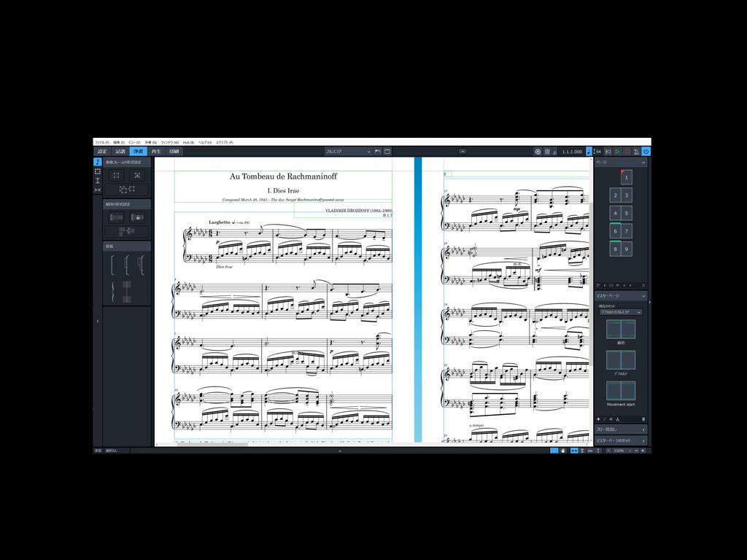This screenshot has height=560, width=747.
Task: Click the 1.1.1.000 time display
Action: click(572, 152)
